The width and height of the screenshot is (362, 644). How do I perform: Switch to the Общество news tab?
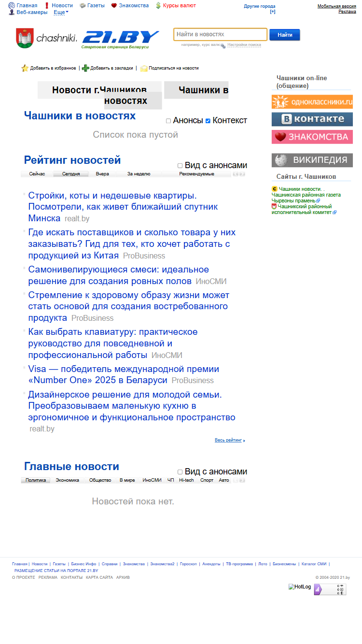coord(100,480)
